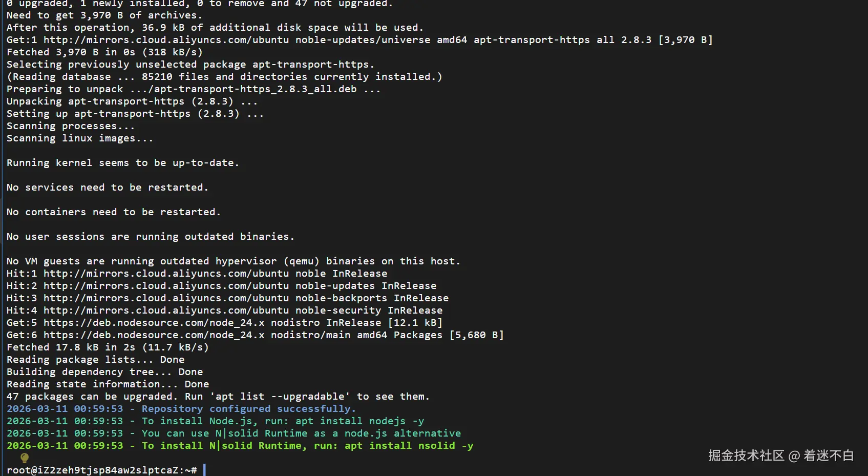Image resolution: width=868 pixels, height=476 pixels.
Task: Open the Hit:2 noble-updates mirror URL
Action: [166, 286]
